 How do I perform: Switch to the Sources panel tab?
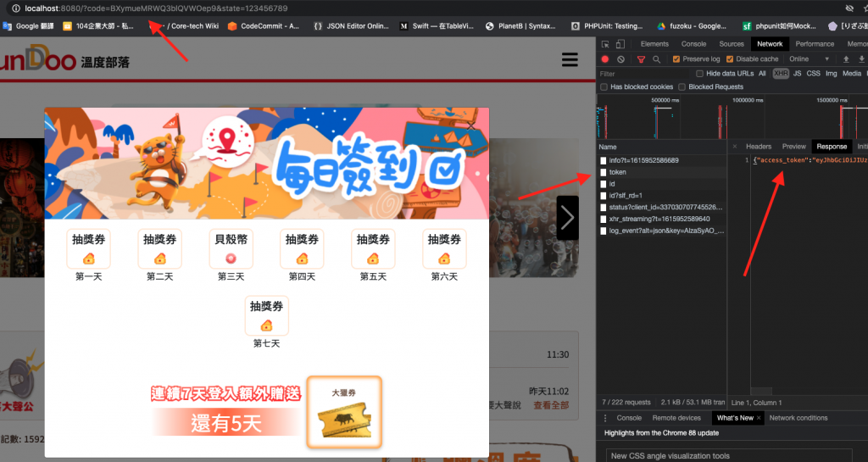(x=732, y=44)
